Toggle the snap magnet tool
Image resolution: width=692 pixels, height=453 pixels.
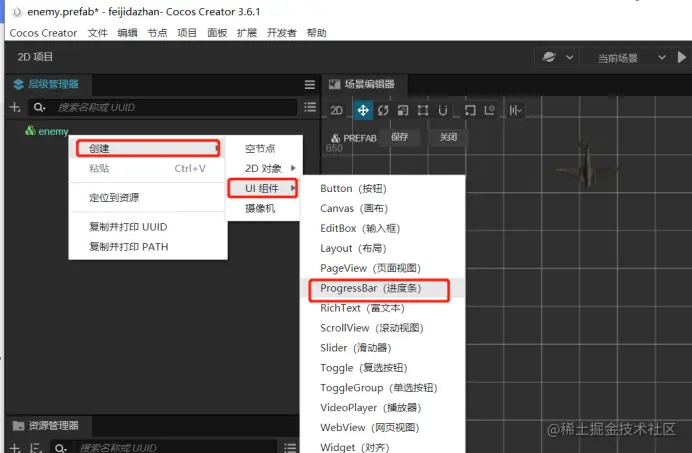pyautogui.click(x=443, y=110)
